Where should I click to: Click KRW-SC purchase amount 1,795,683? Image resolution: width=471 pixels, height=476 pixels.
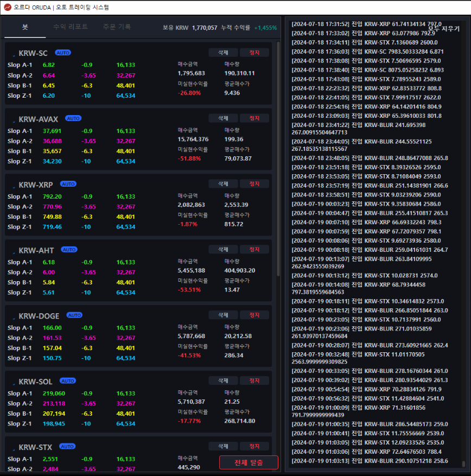[x=191, y=73]
